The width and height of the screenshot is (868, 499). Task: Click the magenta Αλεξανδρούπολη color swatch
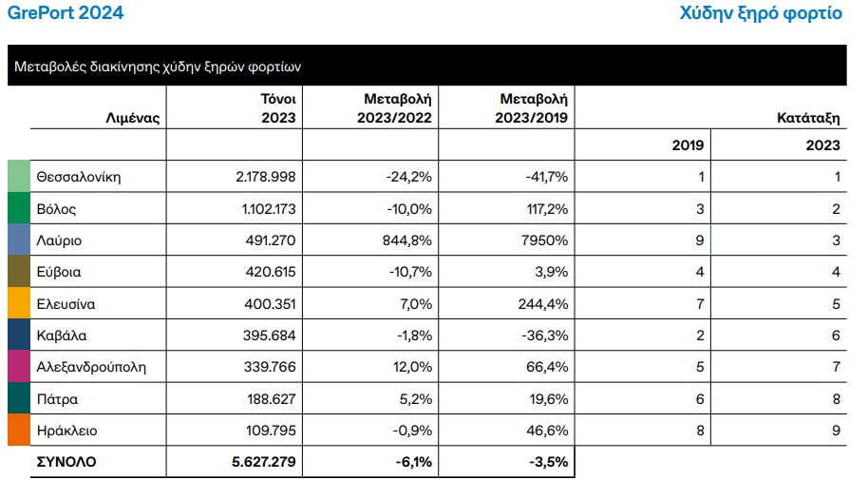point(19,367)
